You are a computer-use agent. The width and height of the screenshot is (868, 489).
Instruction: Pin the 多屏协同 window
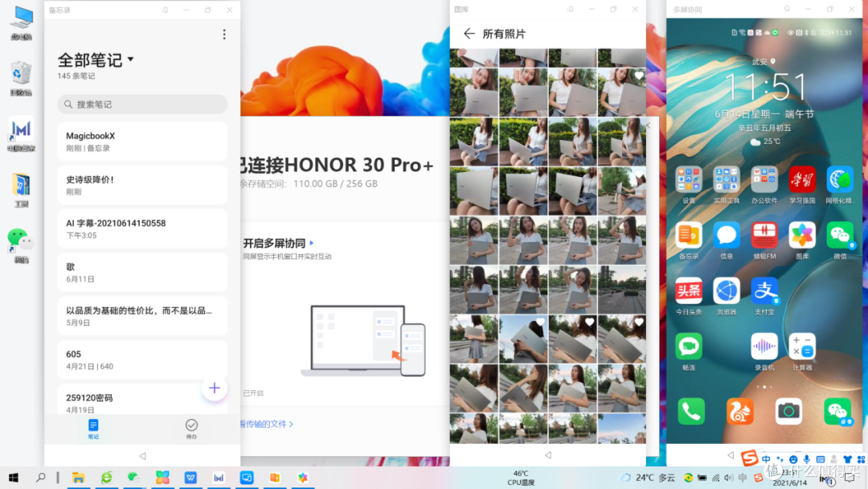tap(787, 10)
